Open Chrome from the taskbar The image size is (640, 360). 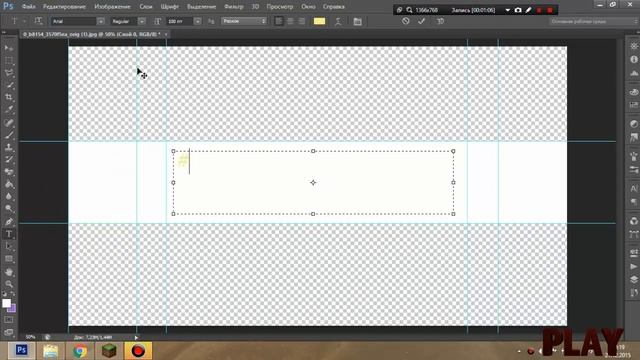pyautogui.click(x=80, y=351)
